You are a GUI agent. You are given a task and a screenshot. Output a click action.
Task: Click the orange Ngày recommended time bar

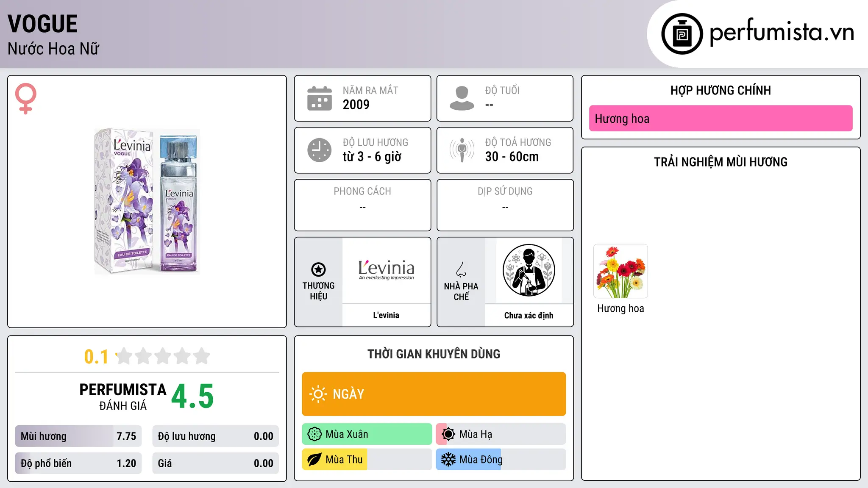[x=434, y=394]
